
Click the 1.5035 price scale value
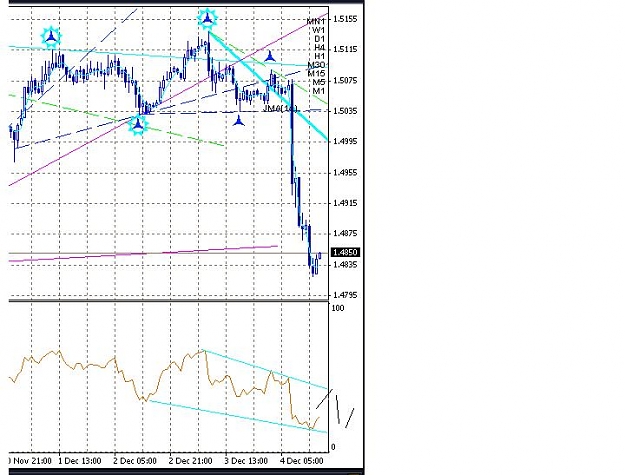345,111
